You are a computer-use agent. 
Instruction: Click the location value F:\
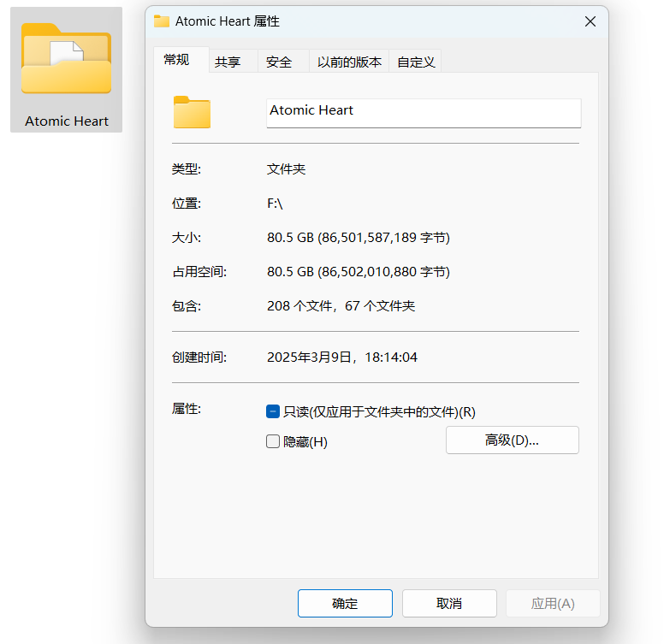[x=275, y=204]
